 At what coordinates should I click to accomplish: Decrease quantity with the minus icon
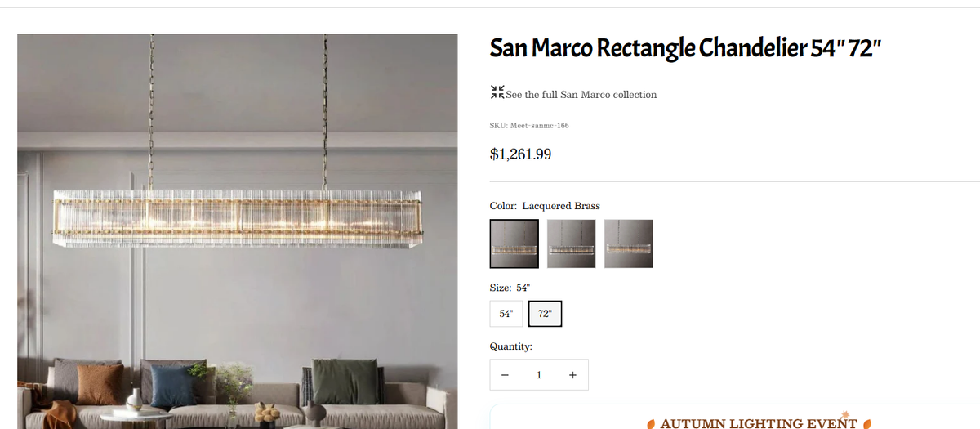[x=506, y=375]
